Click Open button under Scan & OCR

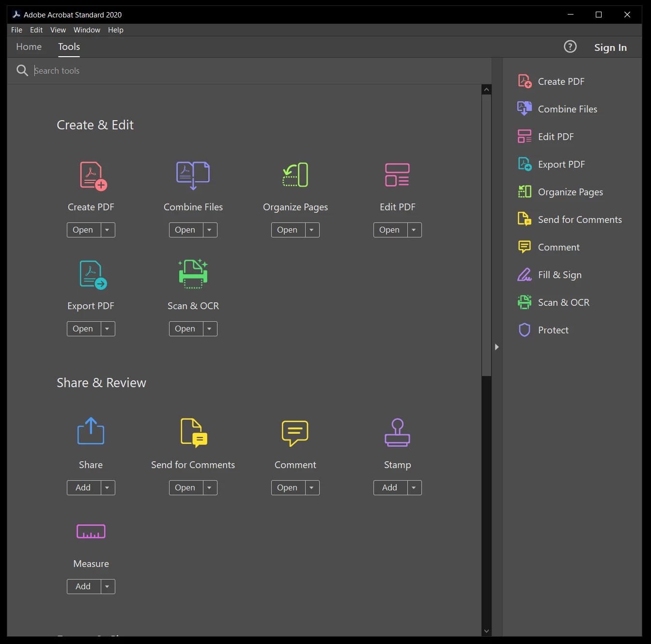(186, 329)
